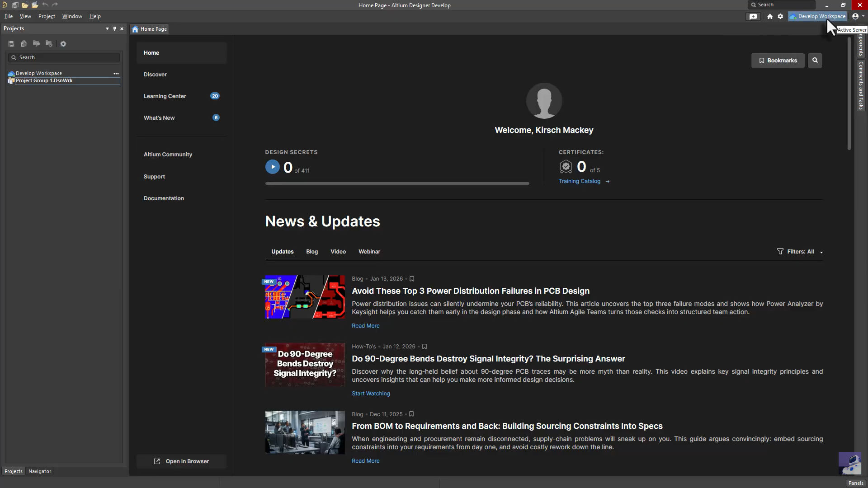This screenshot has height=488, width=868.
Task: Bookmark the Jan 13, 2026 blog article
Action: (x=412, y=279)
